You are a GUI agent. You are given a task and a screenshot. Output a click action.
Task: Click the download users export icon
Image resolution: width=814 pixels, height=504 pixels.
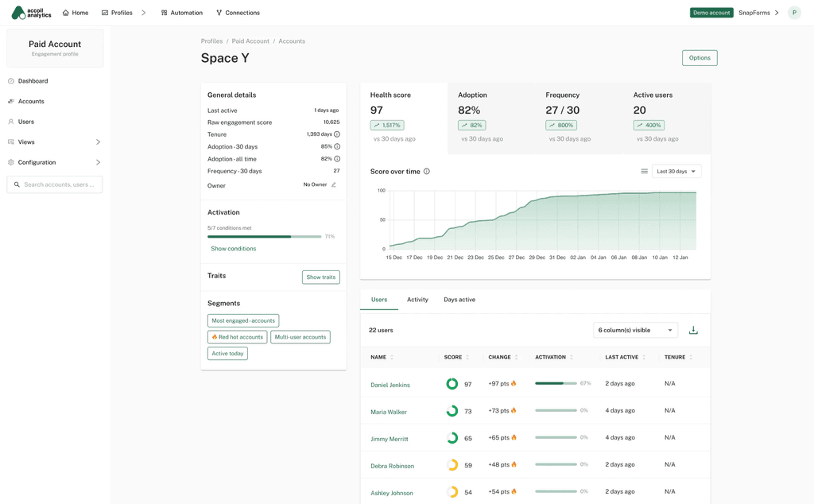tap(693, 330)
